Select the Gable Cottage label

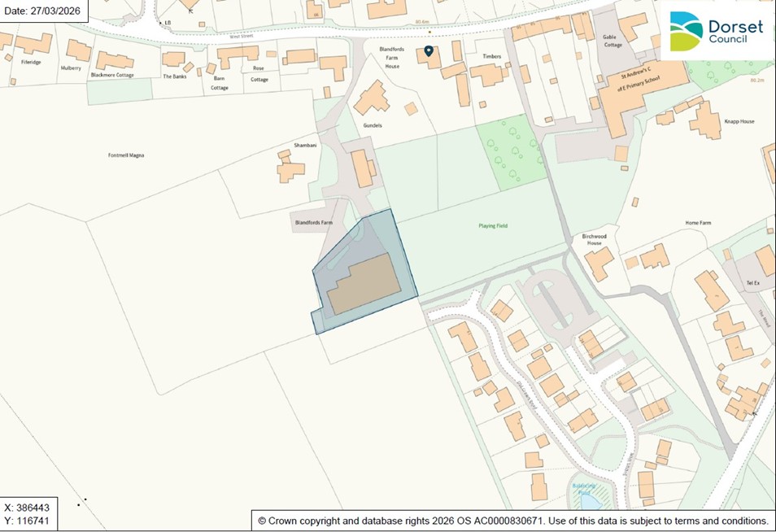tap(613, 41)
